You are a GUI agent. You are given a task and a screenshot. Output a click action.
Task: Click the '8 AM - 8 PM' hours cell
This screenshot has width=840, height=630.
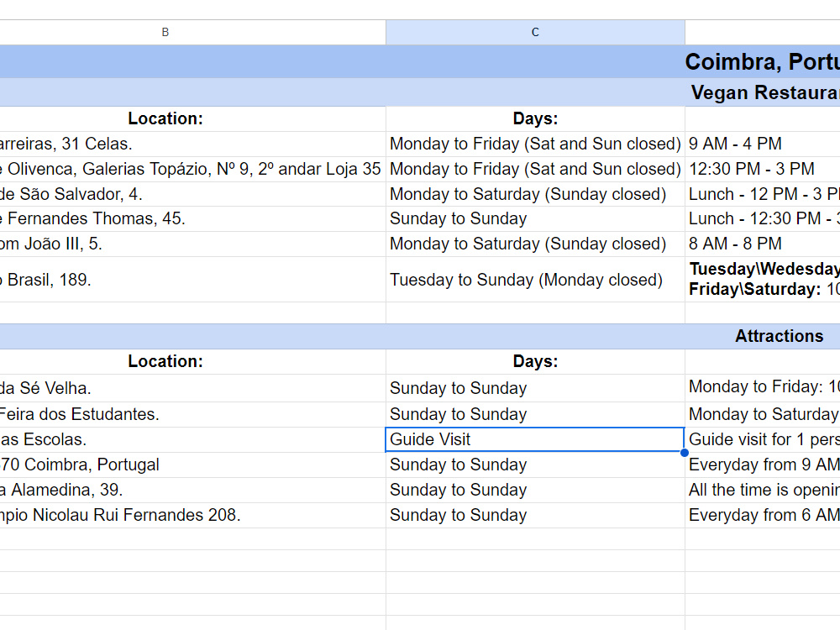(x=763, y=244)
